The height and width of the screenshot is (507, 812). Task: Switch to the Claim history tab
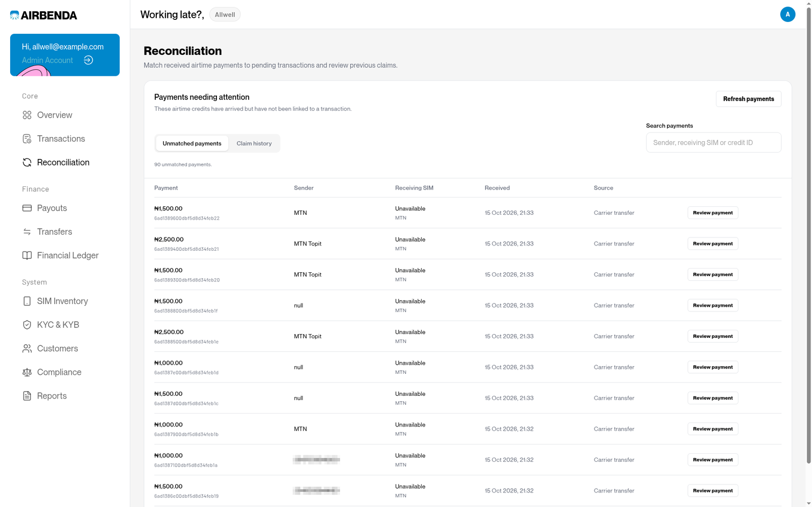click(x=254, y=143)
